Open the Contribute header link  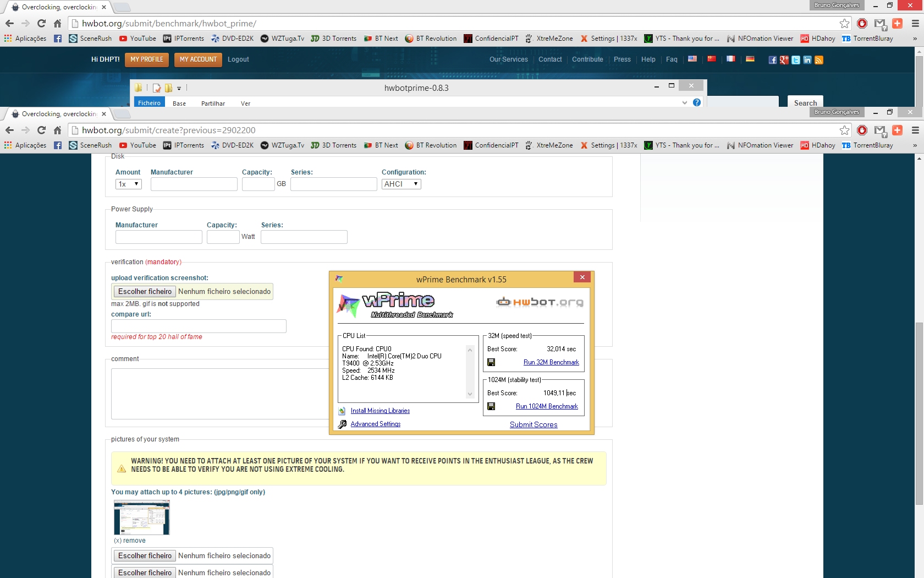(x=587, y=59)
